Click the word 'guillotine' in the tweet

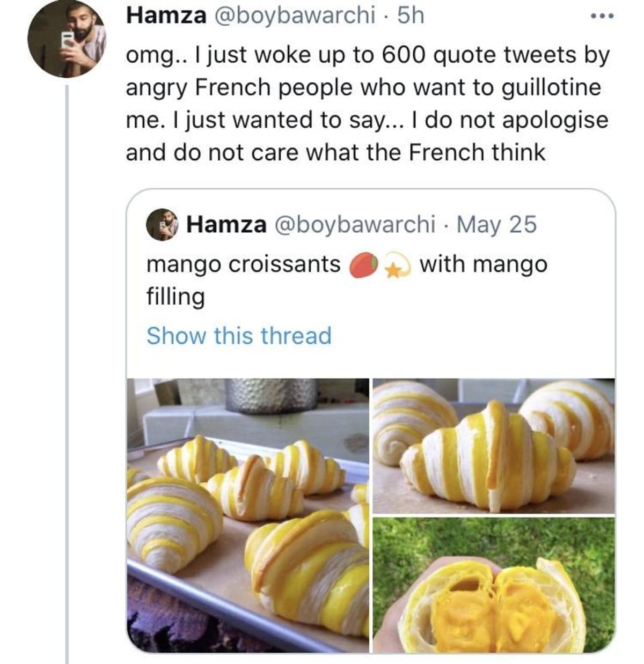click(551, 87)
